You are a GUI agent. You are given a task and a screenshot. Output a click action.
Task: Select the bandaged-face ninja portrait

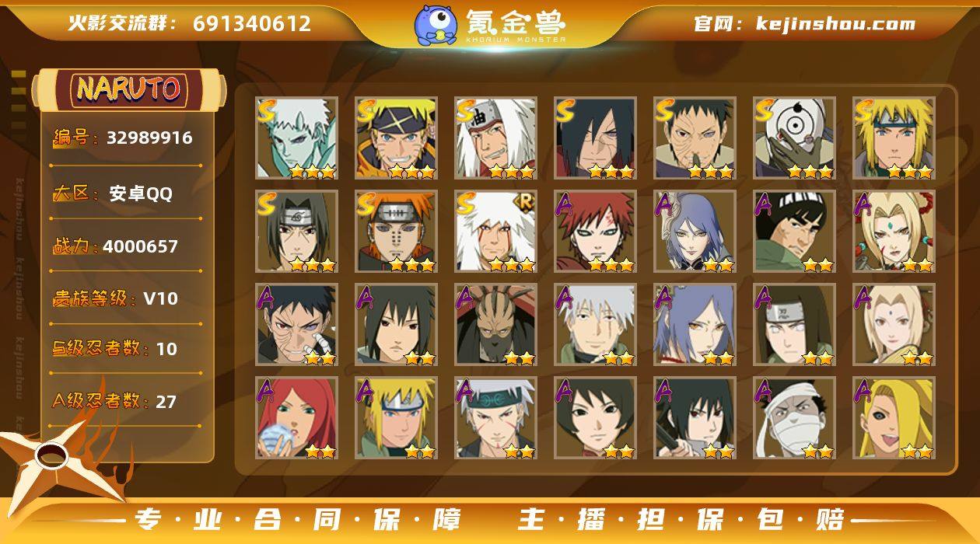(794, 418)
